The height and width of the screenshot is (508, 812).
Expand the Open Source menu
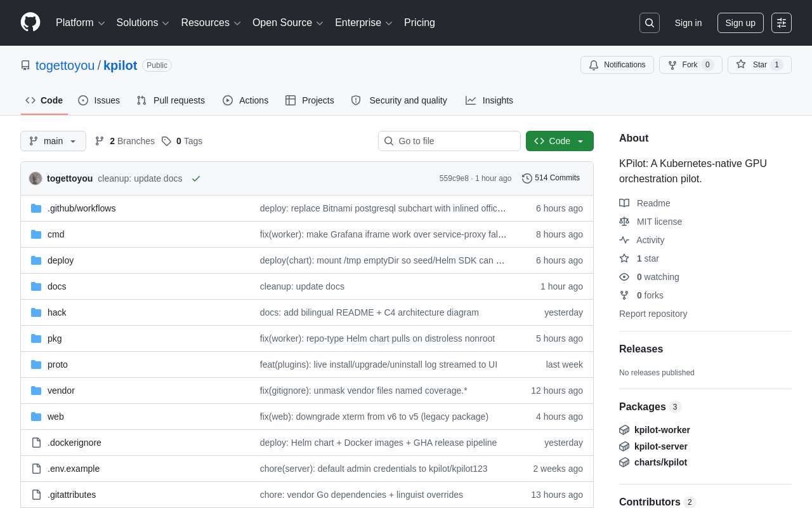click(x=288, y=23)
